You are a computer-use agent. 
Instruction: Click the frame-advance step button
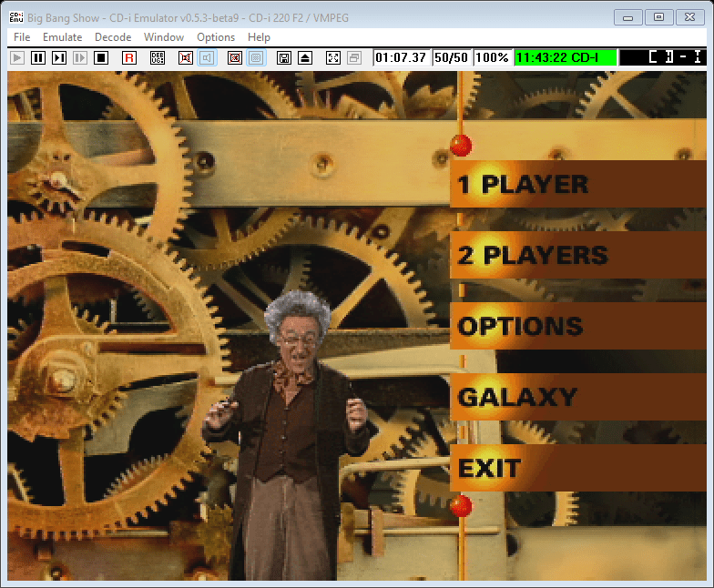59,57
